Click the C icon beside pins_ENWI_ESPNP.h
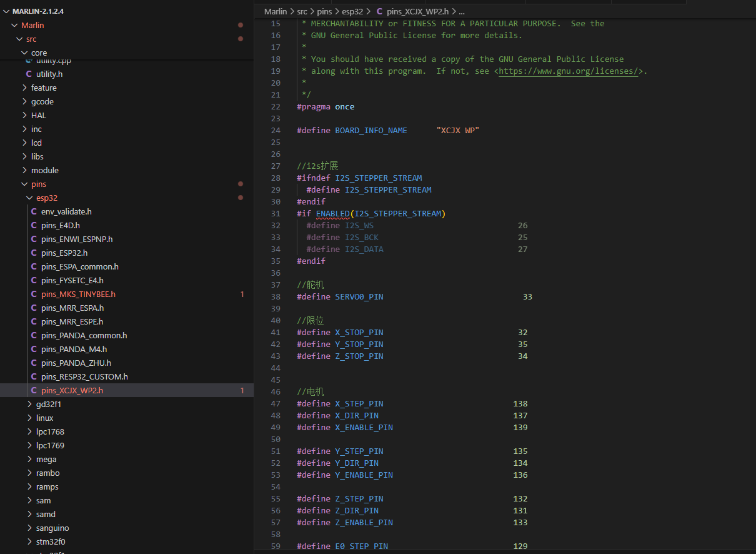 pyautogui.click(x=34, y=239)
